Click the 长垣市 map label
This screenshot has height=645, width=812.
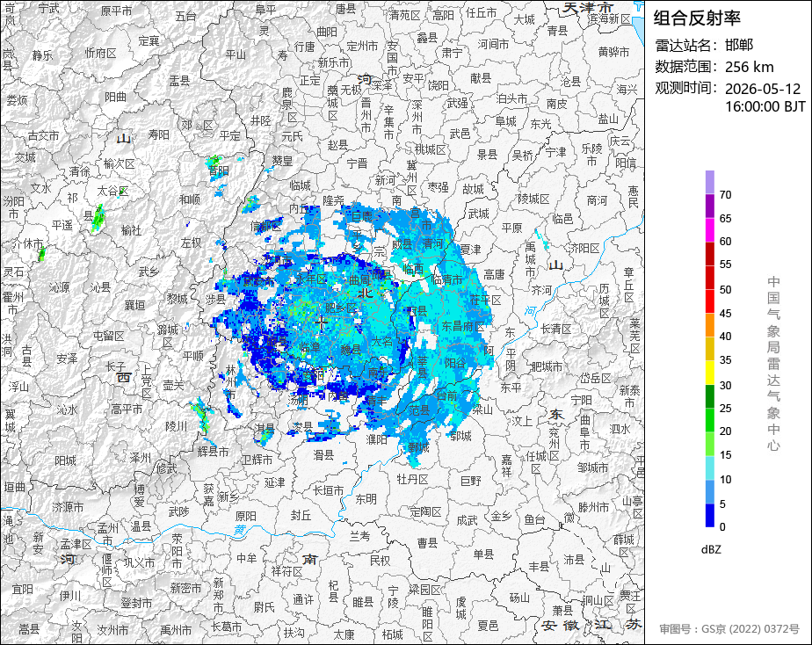[329, 490]
